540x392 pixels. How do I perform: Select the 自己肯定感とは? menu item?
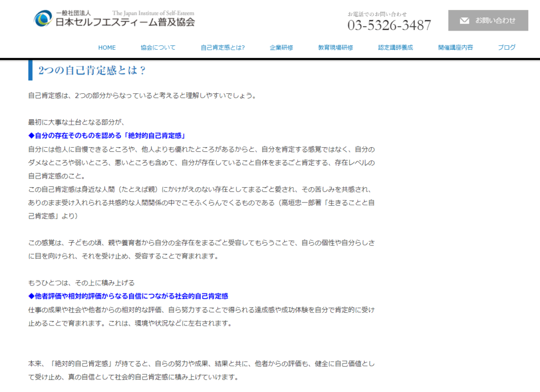[x=223, y=47]
